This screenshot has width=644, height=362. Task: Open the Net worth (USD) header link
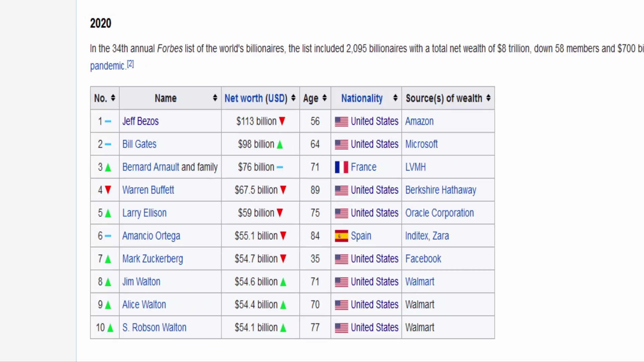(x=256, y=98)
